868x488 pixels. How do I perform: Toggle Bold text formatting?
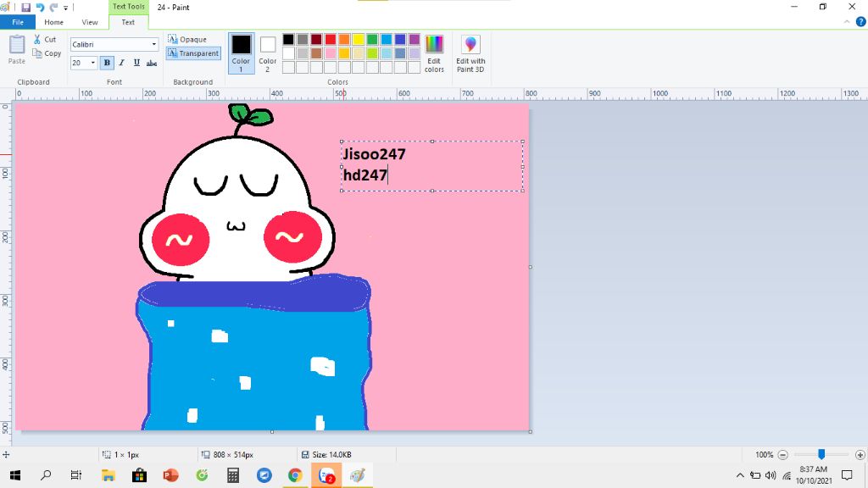pos(107,63)
